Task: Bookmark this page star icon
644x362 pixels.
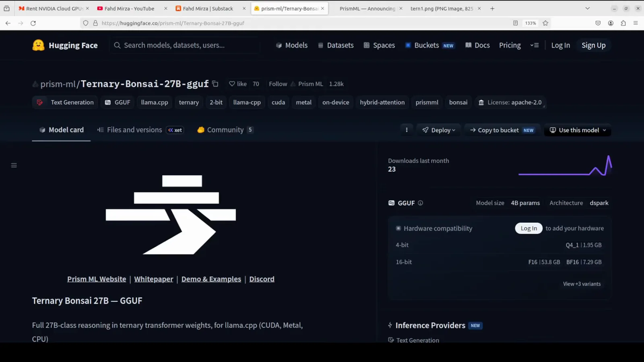Action: (545, 23)
